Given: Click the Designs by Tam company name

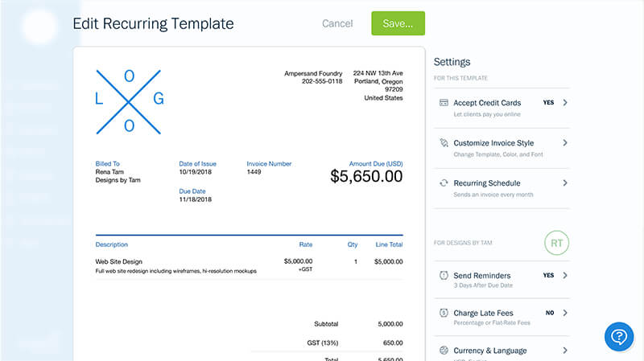Looking at the screenshot, I should (x=118, y=180).
